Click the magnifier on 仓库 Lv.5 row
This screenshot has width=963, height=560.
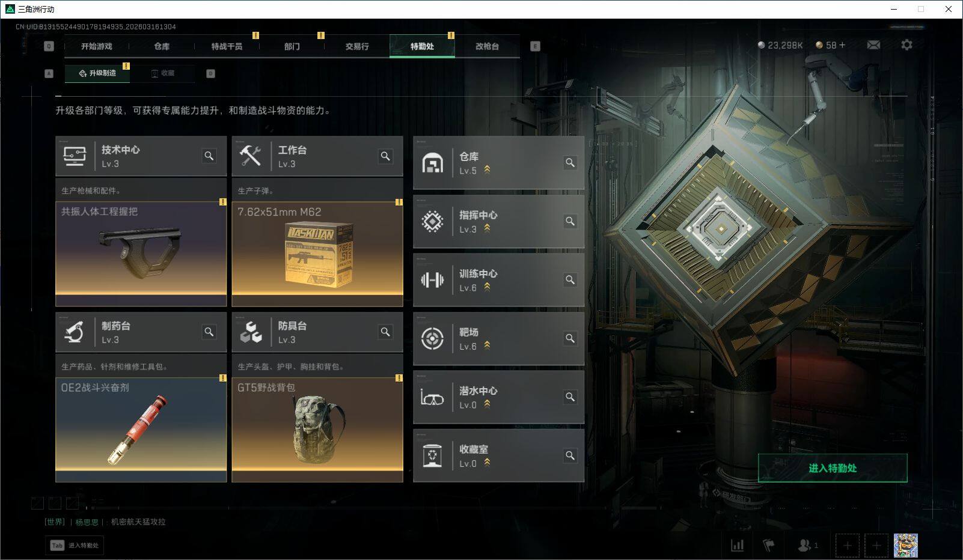570,162
